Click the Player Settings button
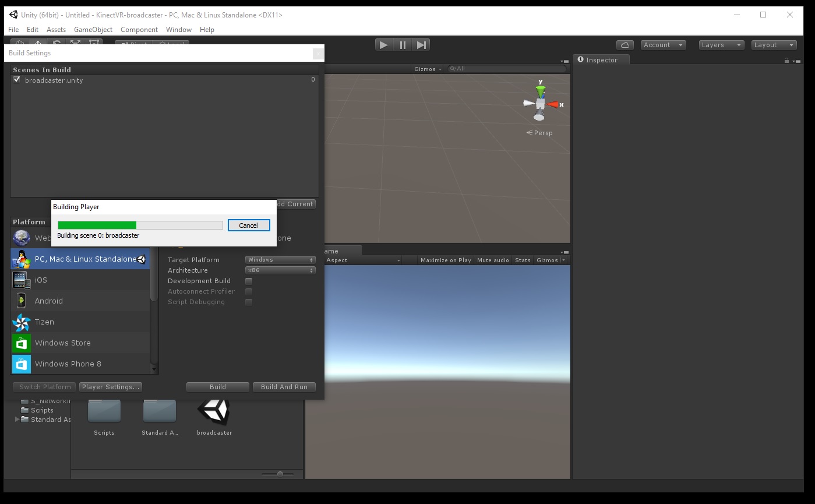Screen dimensions: 815x504 [111, 387]
